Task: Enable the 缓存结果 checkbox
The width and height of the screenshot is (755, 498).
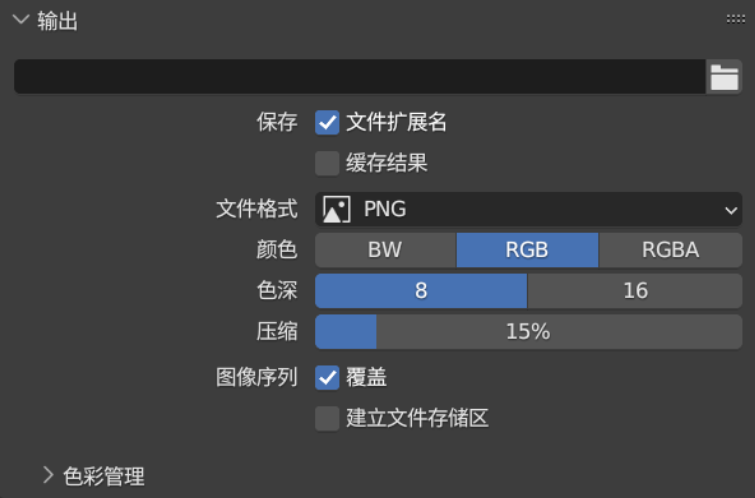Action: click(327, 163)
